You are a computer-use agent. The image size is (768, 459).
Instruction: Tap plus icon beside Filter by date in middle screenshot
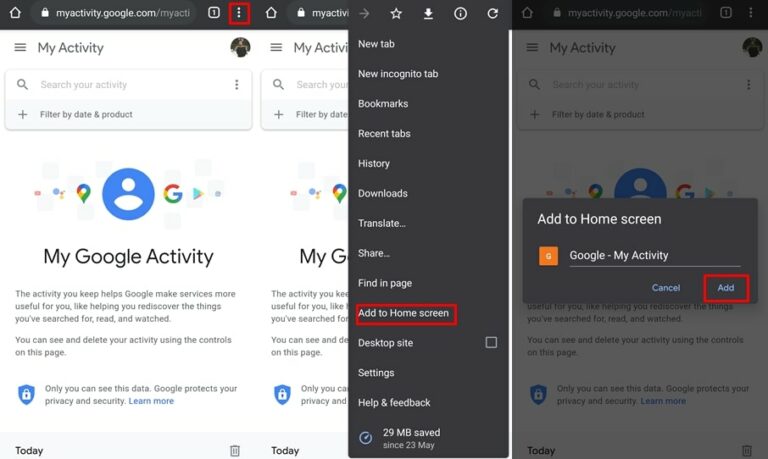tap(279, 114)
